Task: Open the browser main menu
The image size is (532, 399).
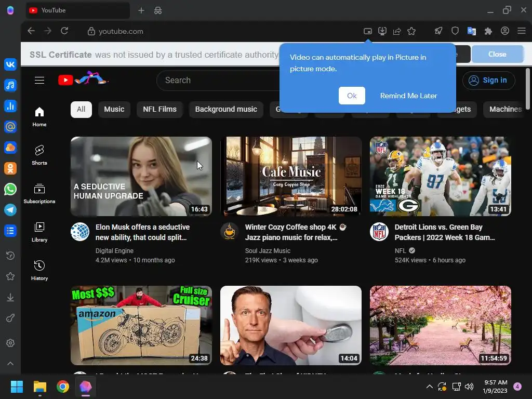Action: click(522, 31)
